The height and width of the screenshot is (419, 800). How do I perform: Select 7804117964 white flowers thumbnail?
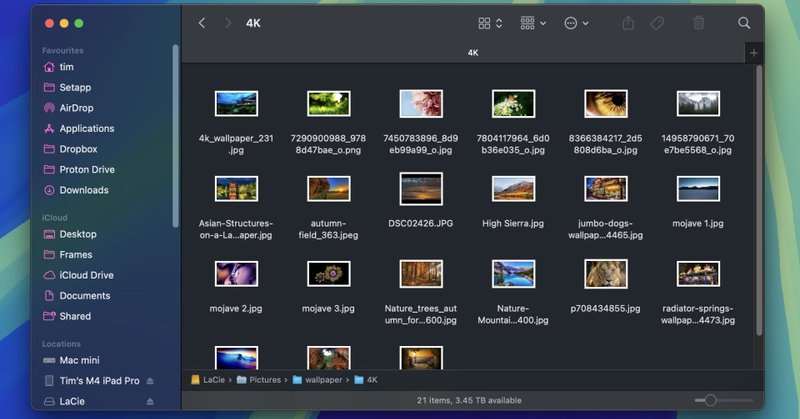513,104
